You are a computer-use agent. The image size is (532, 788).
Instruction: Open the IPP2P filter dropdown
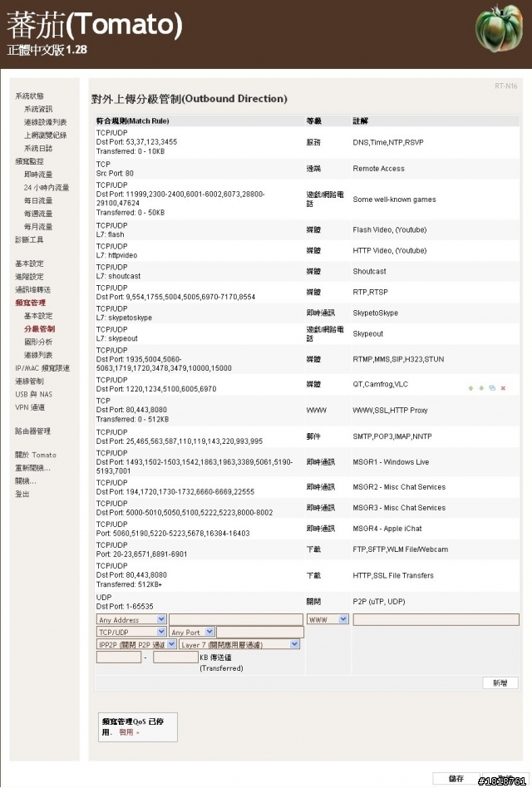tap(136, 644)
